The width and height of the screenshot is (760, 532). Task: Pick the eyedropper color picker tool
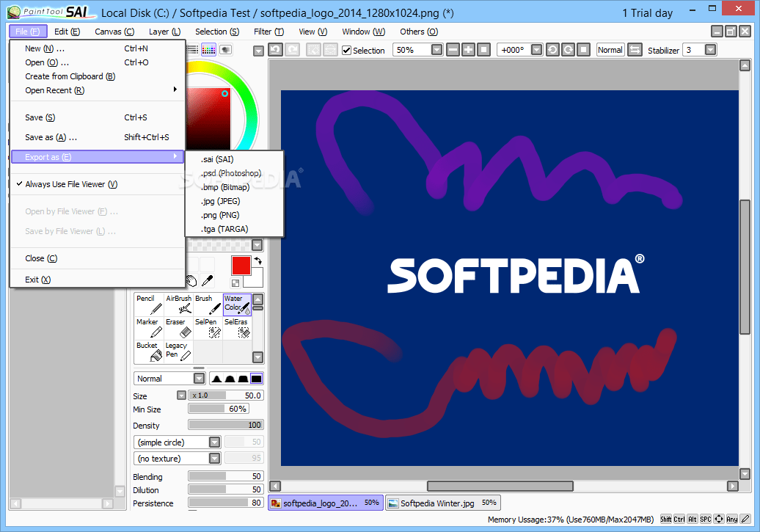point(208,280)
